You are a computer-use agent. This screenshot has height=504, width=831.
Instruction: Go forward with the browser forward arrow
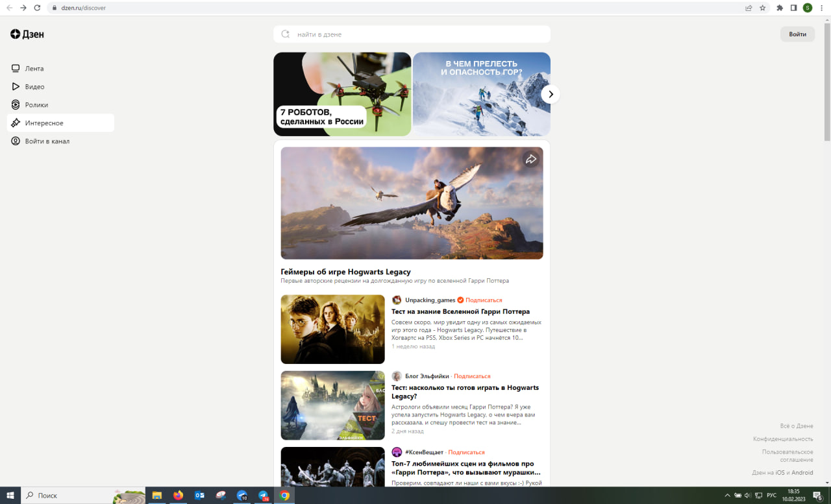(23, 8)
